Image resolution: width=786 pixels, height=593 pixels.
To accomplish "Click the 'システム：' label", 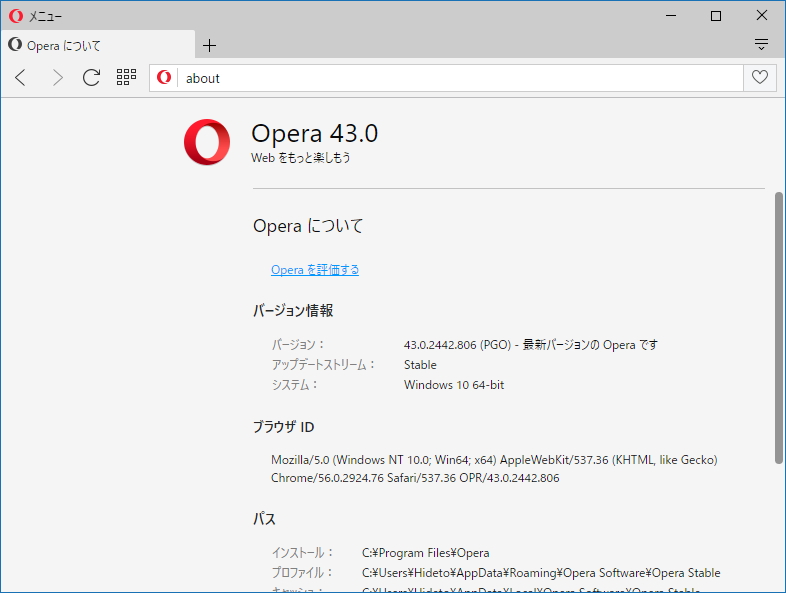I will [x=295, y=385].
